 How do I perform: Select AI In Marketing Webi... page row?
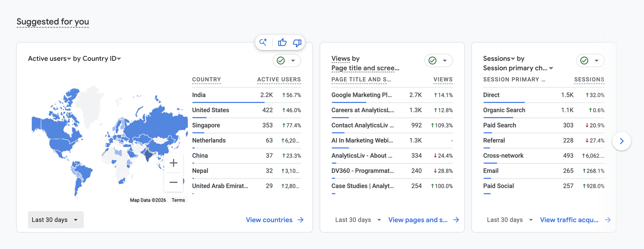click(x=392, y=140)
